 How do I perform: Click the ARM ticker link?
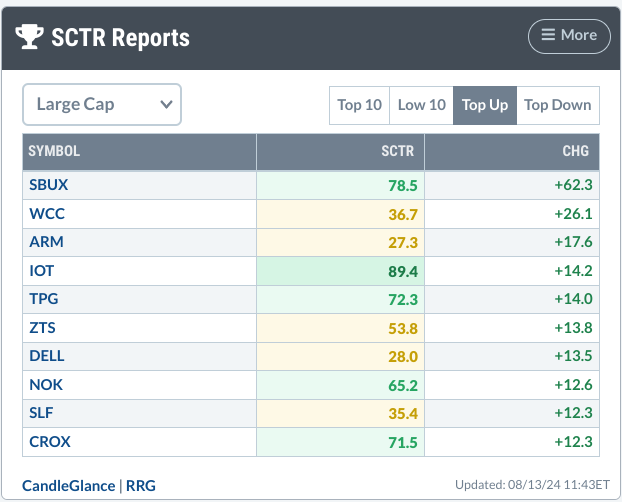46,242
